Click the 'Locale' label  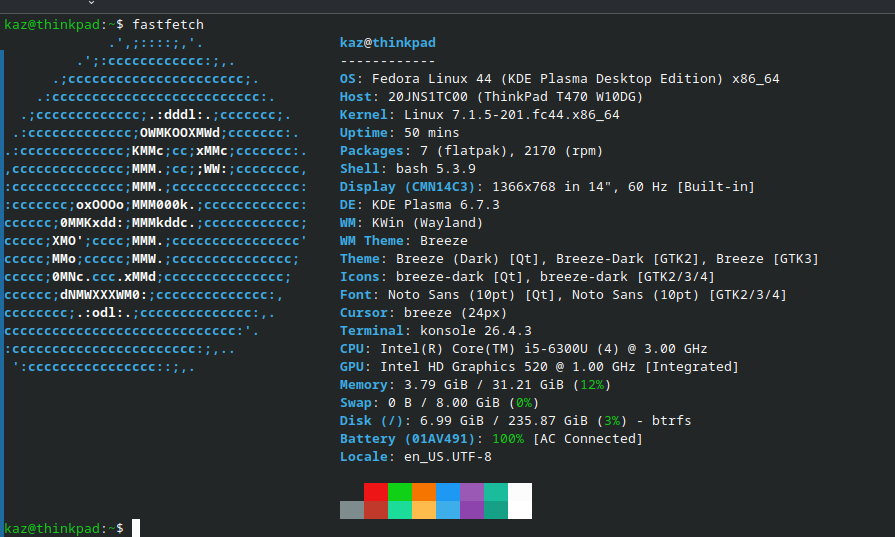[x=364, y=457]
